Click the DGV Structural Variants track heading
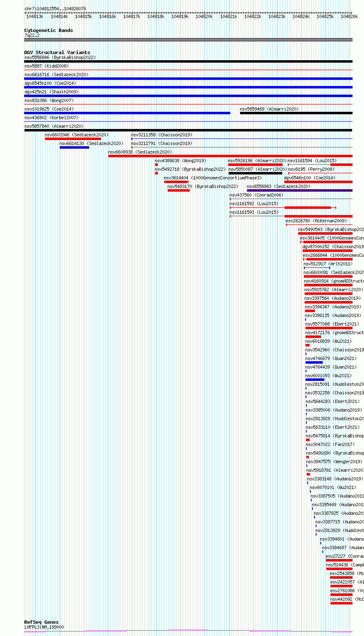 pos(57,52)
